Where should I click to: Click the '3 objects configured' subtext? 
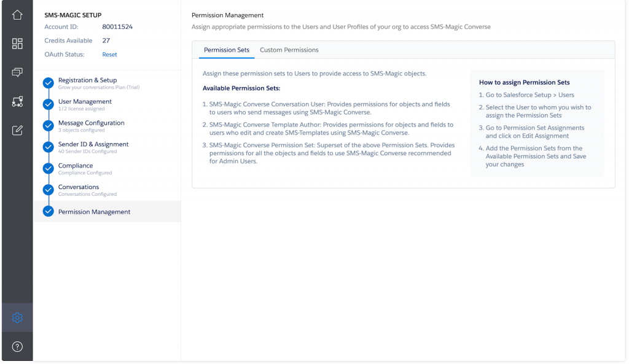coord(82,130)
